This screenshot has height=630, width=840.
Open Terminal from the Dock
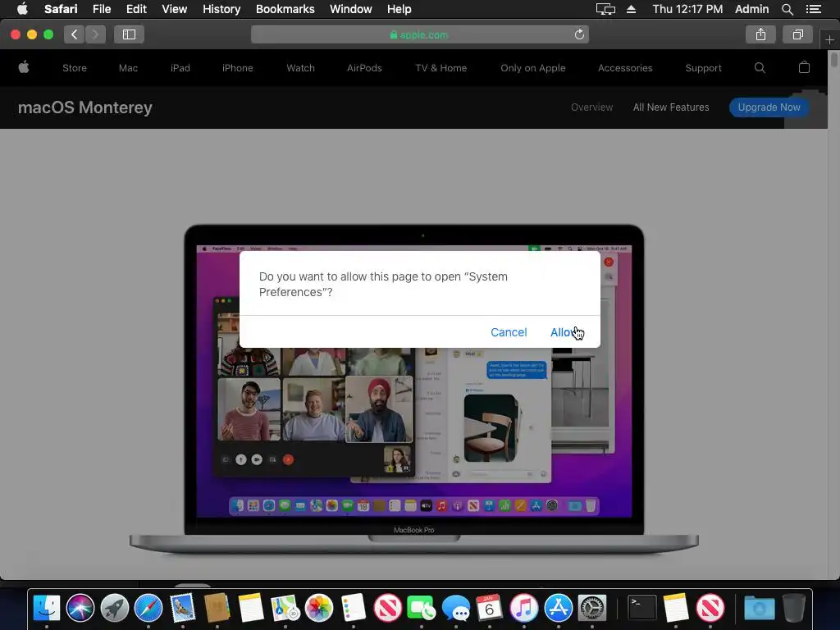point(641,609)
